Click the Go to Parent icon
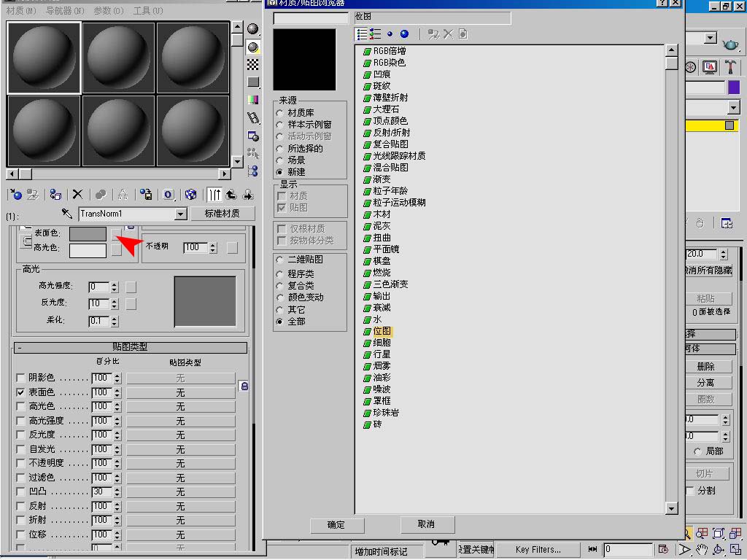 click(x=231, y=195)
